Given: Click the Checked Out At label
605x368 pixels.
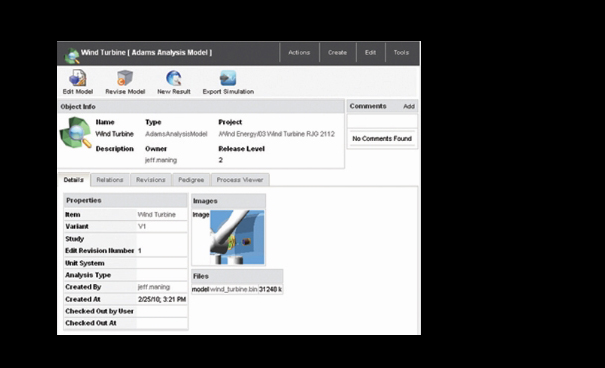Looking at the screenshot, I should point(91,323).
